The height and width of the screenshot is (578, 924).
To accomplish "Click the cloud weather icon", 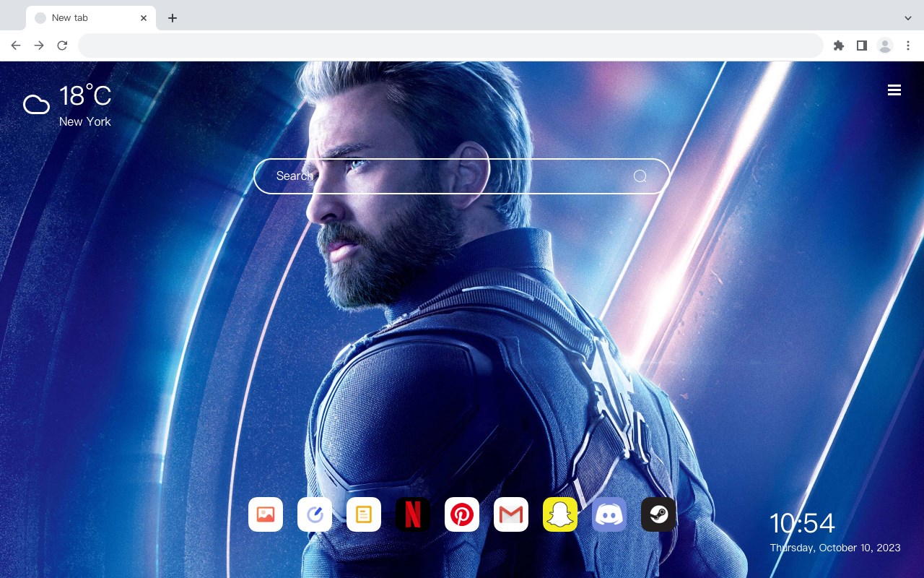I will tap(36, 105).
